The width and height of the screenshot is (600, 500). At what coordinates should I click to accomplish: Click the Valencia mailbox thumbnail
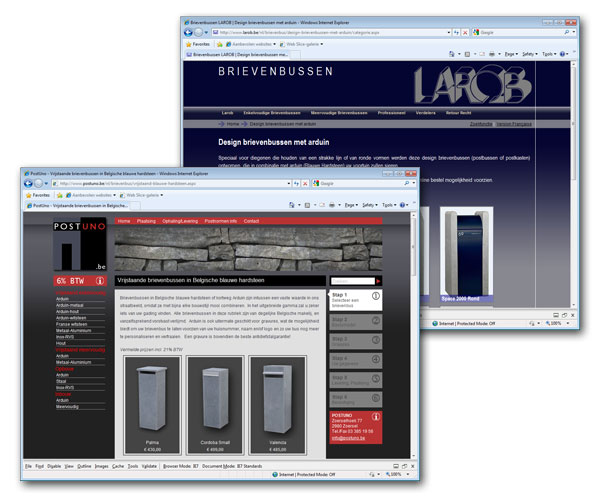[x=277, y=405]
